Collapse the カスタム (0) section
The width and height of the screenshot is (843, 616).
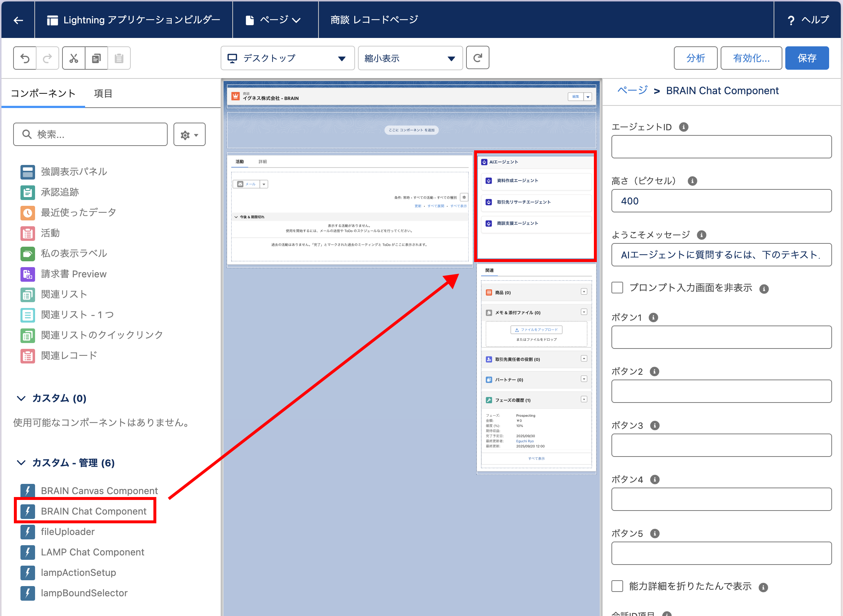[21, 398]
